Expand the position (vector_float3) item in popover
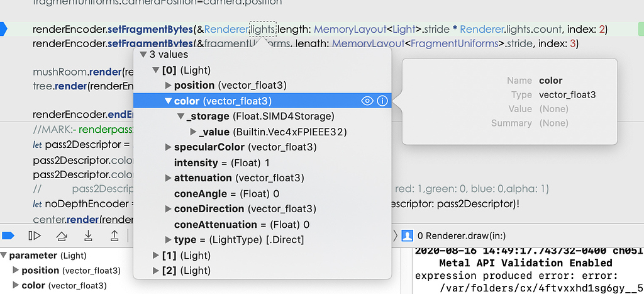Viewport: 644px width, 294px height. (168, 85)
